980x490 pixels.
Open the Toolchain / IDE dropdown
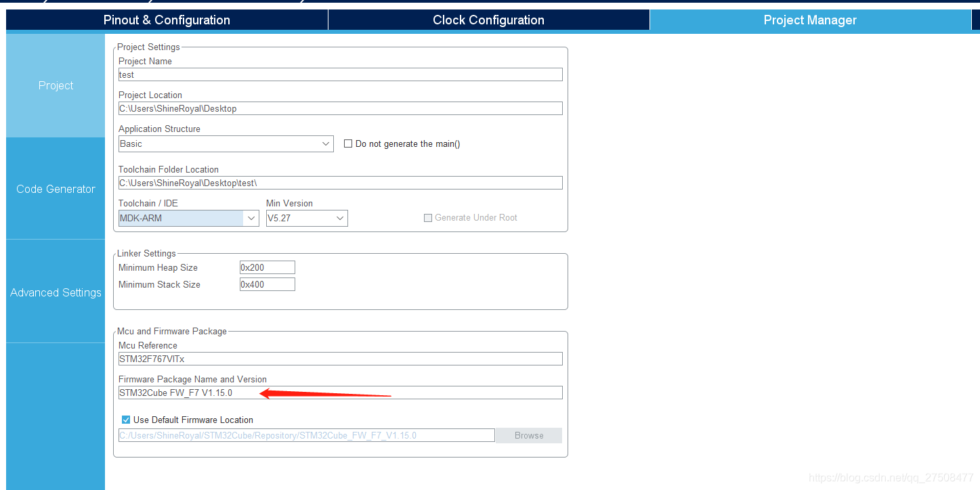click(x=188, y=218)
